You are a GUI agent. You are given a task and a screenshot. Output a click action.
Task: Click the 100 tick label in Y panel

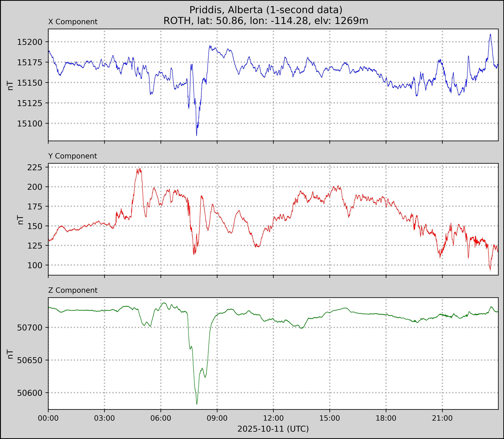click(35, 265)
